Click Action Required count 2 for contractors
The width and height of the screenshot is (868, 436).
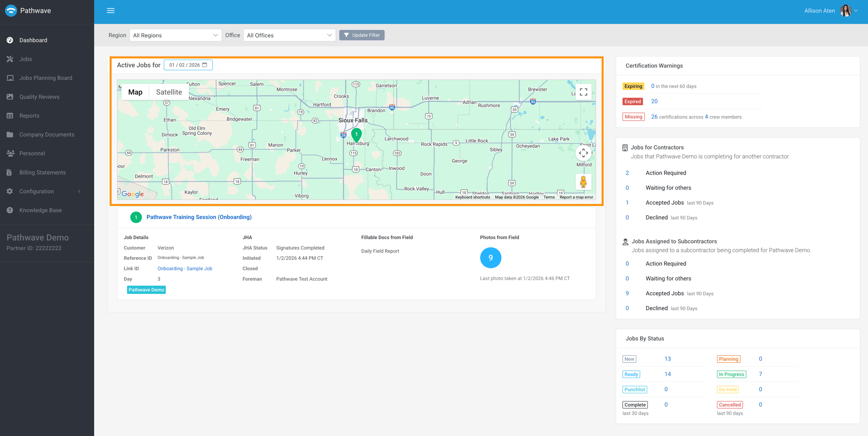pyautogui.click(x=627, y=173)
